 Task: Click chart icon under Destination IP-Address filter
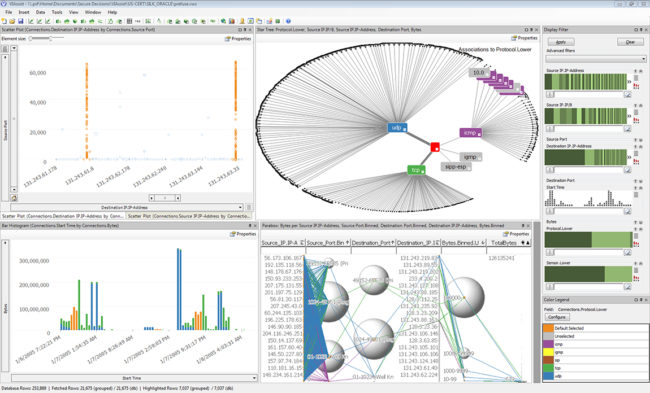[627, 170]
